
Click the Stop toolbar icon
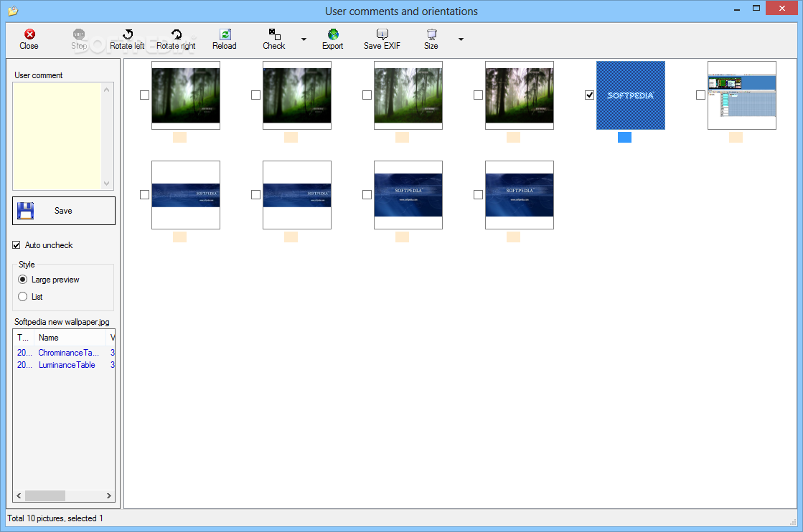coord(79,39)
